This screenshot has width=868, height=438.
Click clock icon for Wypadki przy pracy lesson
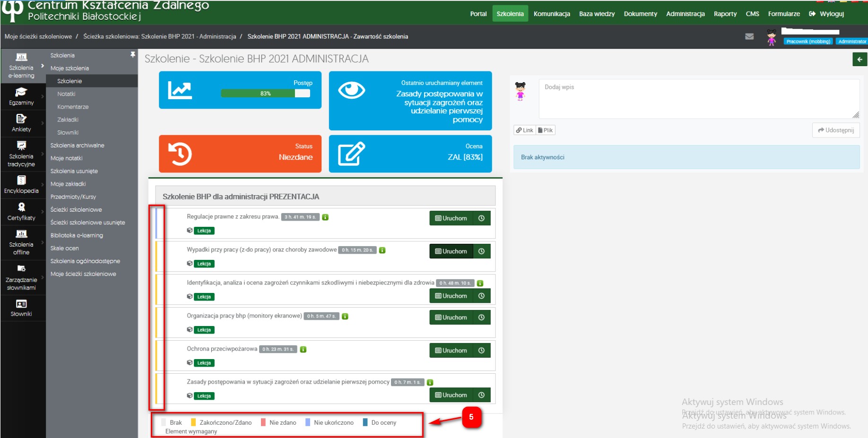[481, 251]
